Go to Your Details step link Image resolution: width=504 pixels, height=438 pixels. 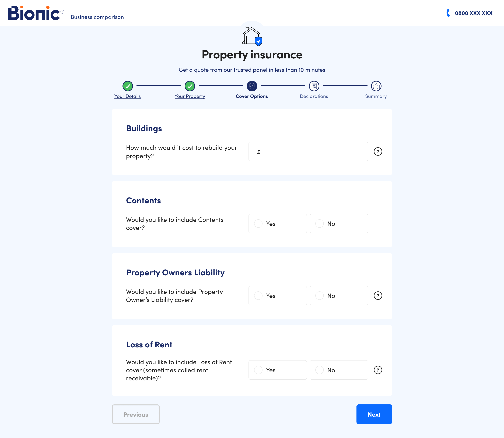(127, 96)
